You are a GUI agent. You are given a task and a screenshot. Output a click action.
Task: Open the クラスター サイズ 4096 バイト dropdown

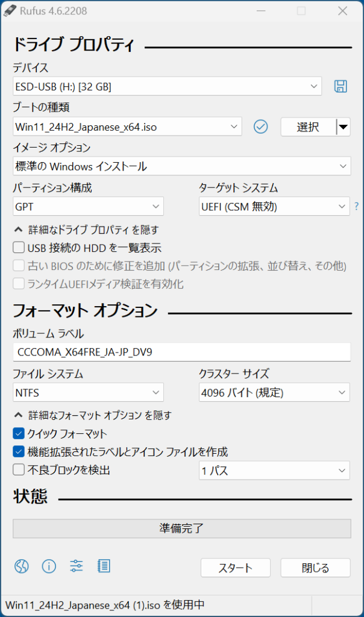click(274, 393)
